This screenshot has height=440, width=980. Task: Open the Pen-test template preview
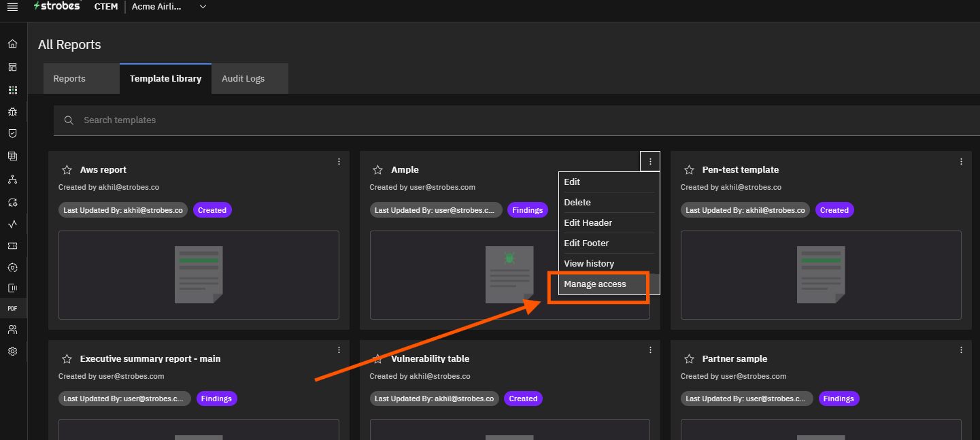point(821,275)
